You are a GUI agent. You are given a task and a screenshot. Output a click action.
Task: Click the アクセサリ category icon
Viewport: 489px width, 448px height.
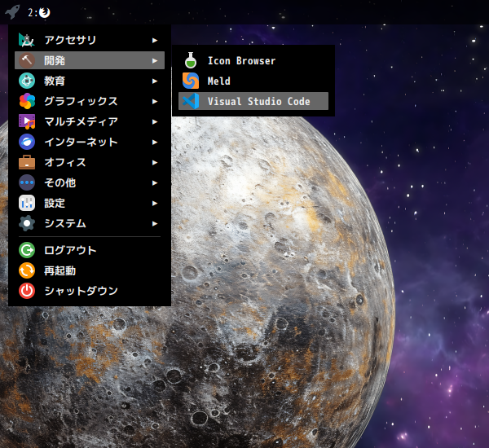(x=27, y=40)
